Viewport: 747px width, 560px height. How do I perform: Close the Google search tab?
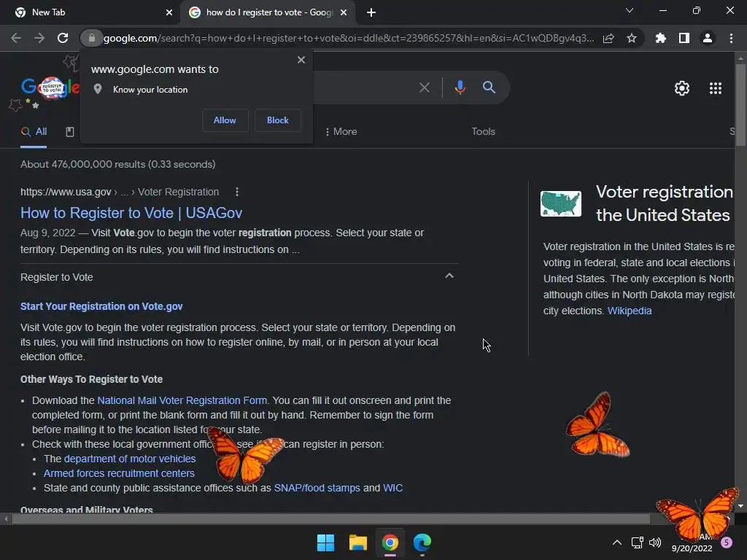[344, 12]
